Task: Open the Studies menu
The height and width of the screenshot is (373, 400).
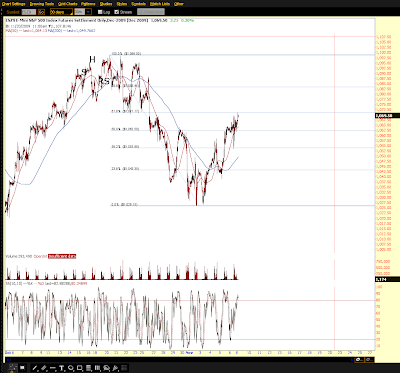Action: coord(106,4)
